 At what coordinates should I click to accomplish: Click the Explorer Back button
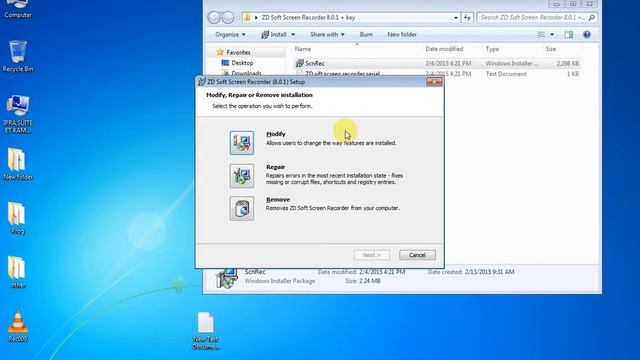point(214,18)
